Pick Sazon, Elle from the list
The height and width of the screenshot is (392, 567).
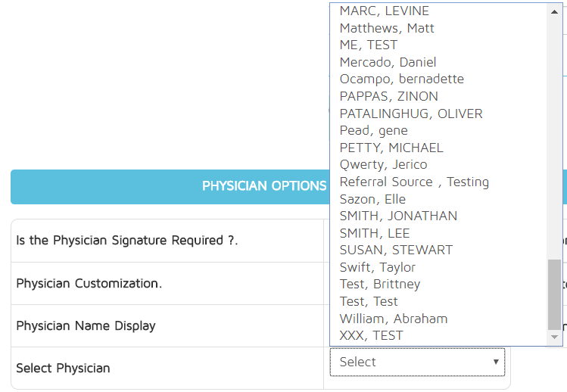coord(372,199)
